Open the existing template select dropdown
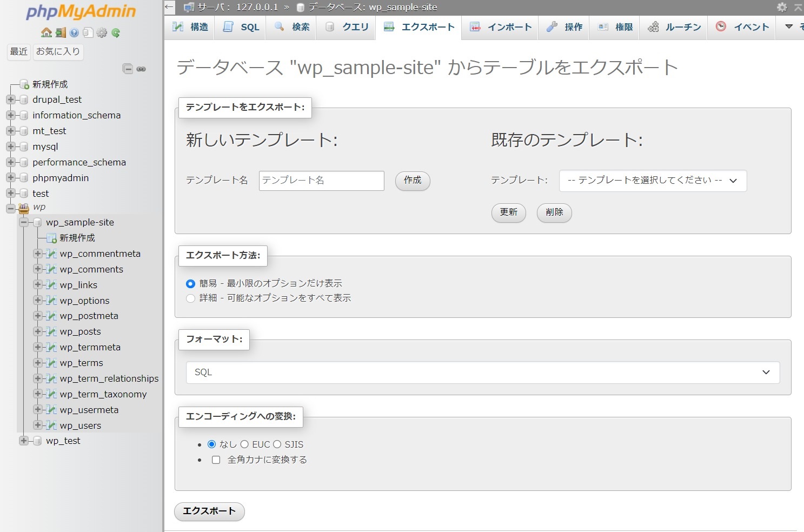Screen dimensions: 804x532 [653, 181]
